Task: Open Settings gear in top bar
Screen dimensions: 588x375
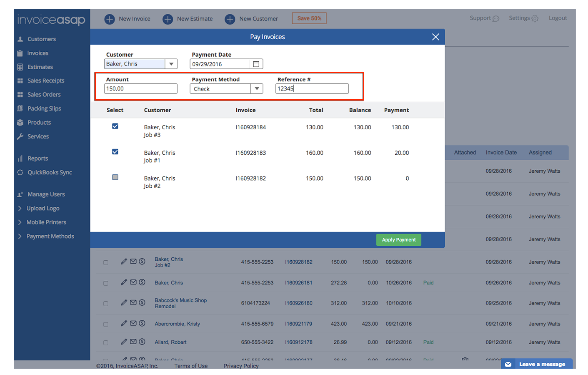Action: pyautogui.click(x=535, y=18)
